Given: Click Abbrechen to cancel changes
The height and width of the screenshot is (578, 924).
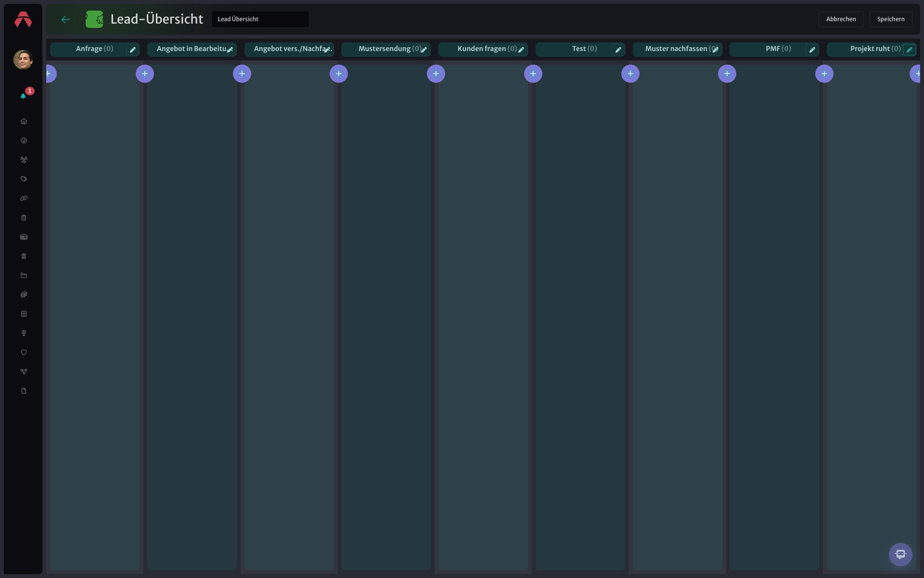Looking at the screenshot, I should point(841,19).
